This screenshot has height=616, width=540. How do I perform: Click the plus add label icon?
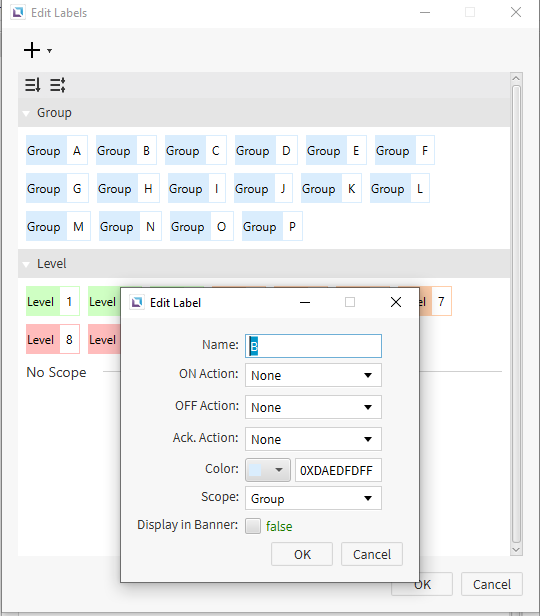(x=32, y=50)
